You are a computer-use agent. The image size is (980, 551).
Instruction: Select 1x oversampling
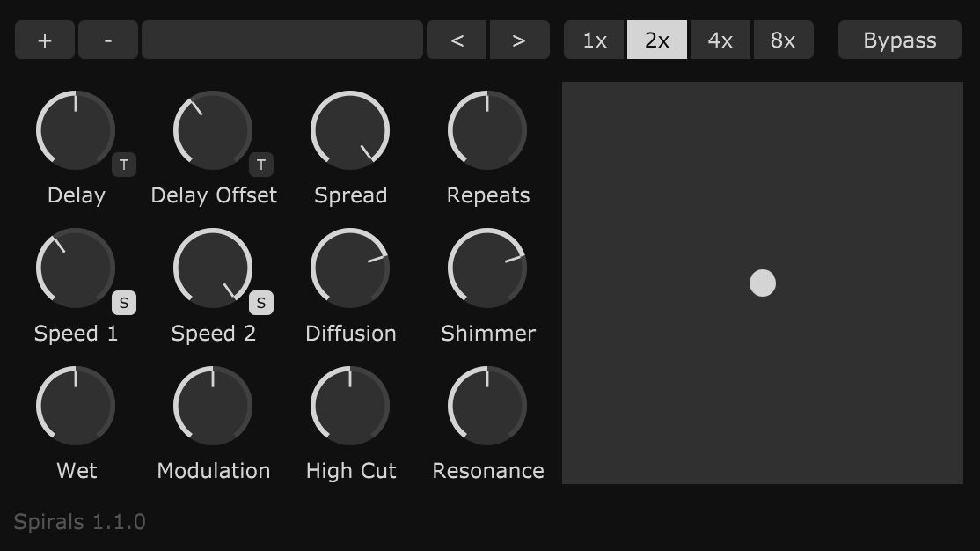pos(595,40)
